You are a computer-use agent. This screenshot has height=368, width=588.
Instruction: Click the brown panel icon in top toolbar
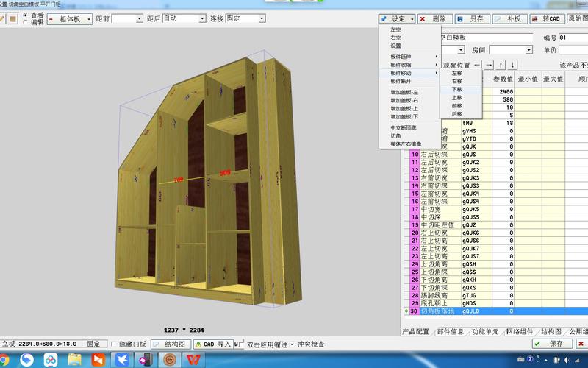13,19
